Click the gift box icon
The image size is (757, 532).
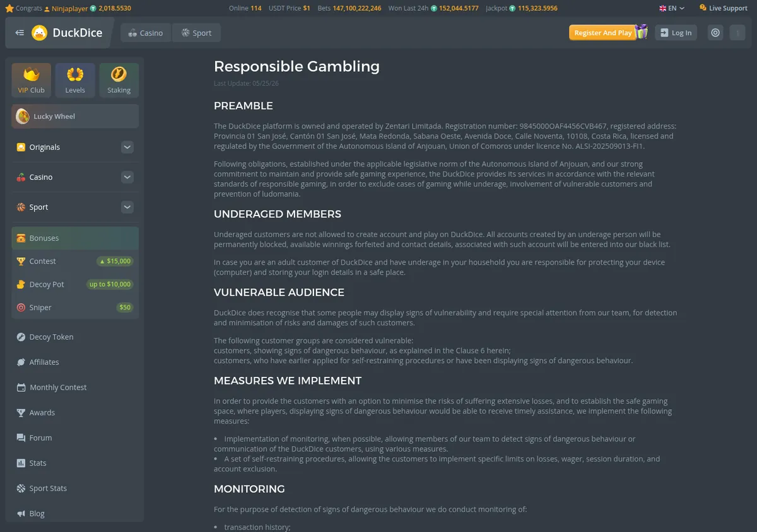[x=642, y=32]
